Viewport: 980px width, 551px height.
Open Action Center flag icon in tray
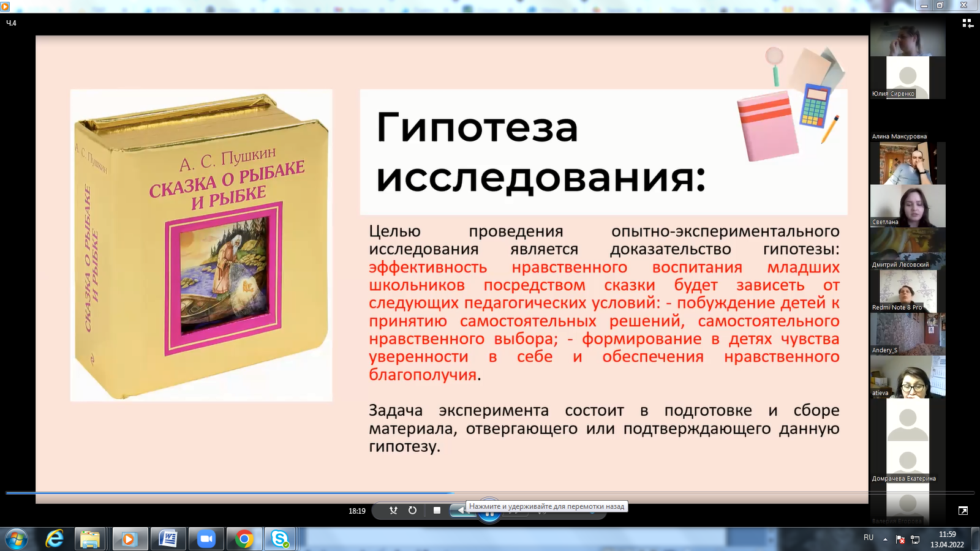900,539
